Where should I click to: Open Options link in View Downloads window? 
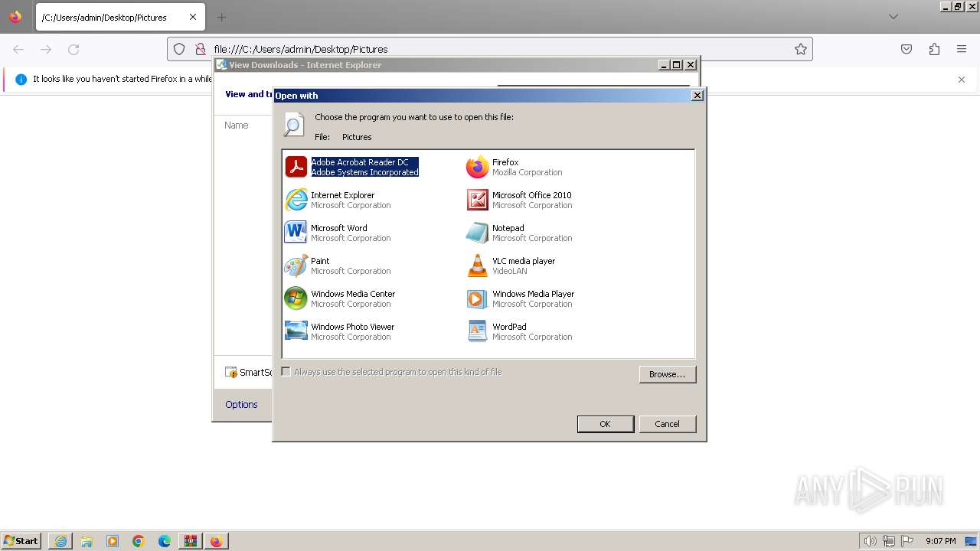(241, 404)
